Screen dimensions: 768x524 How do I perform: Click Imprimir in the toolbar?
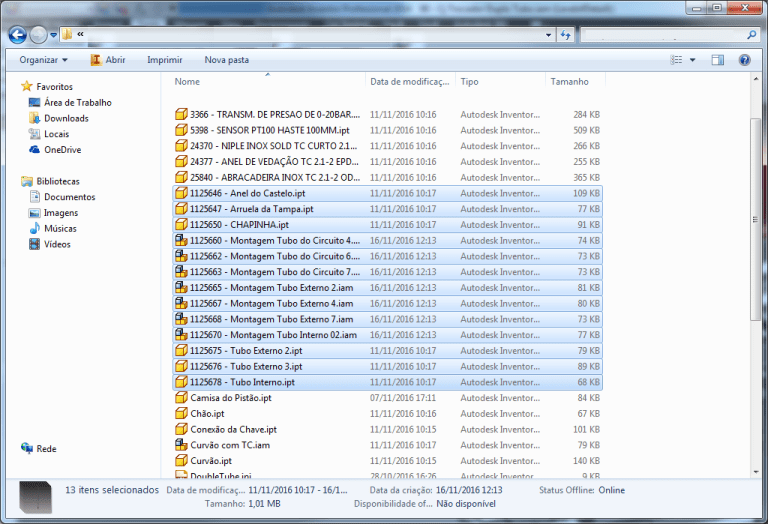click(x=165, y=60)
